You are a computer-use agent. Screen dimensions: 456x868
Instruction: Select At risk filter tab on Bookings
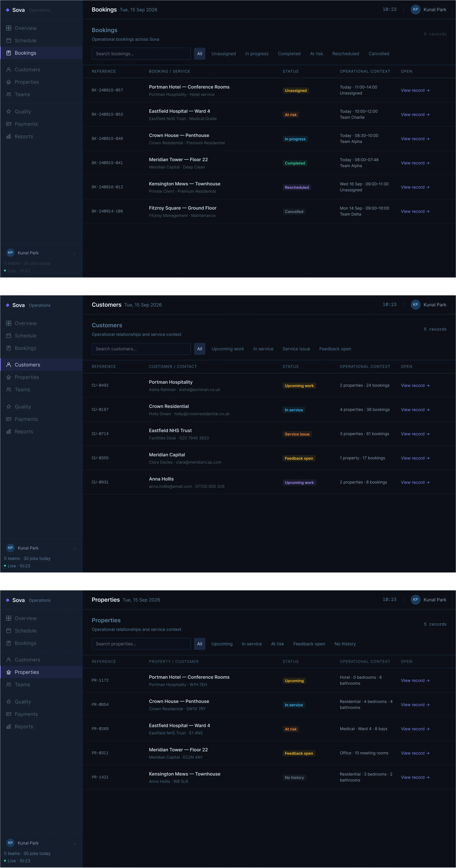(x=316, y=54)
